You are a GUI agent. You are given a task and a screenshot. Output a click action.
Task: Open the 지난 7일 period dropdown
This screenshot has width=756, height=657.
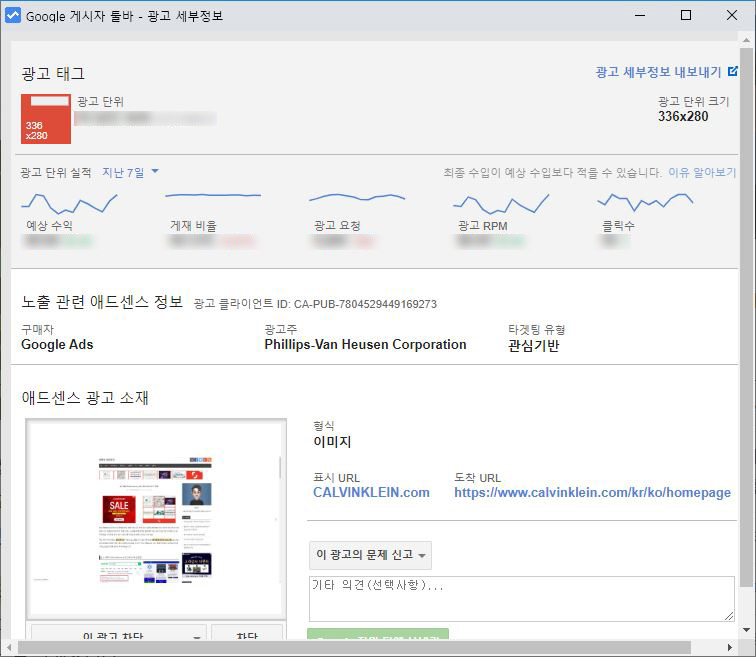(130, 172)
